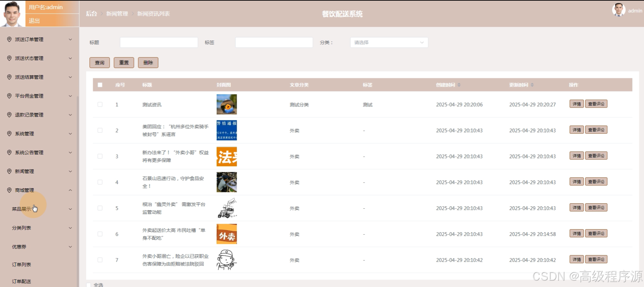This screenshot has width=644, height=287.
Task: Check the checkbox for row 5
Action: point(100,208)
